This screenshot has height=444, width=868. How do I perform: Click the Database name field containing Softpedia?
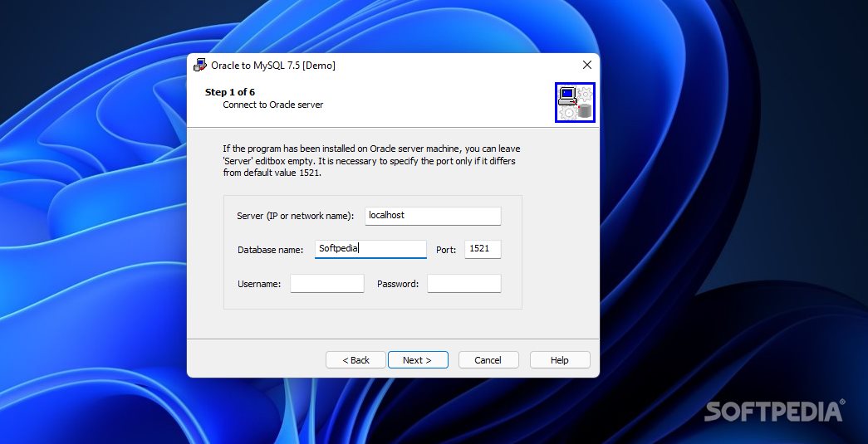point(371,249)
